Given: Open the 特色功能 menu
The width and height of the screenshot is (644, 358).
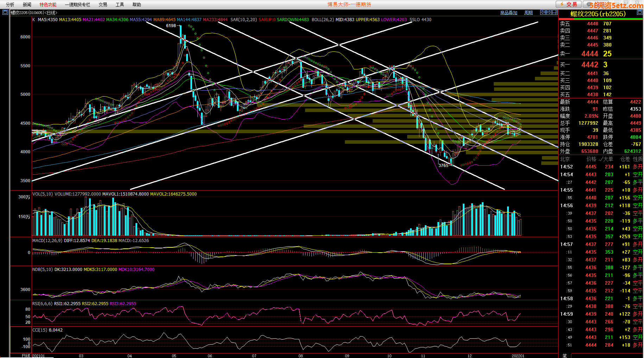Looking at the screenshot, I should (x=48, y=5).
